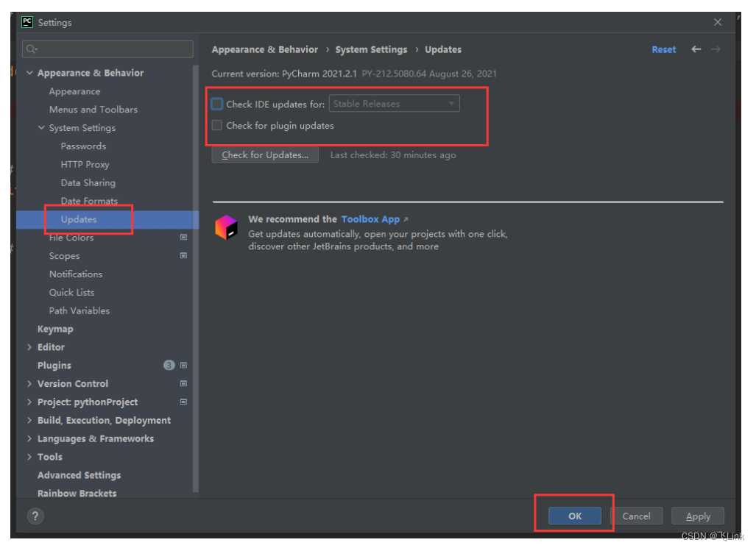The width and height of the screenshot is (756, 548).
Task: Click the project-level icon beside Scopes
Action: 184,255
